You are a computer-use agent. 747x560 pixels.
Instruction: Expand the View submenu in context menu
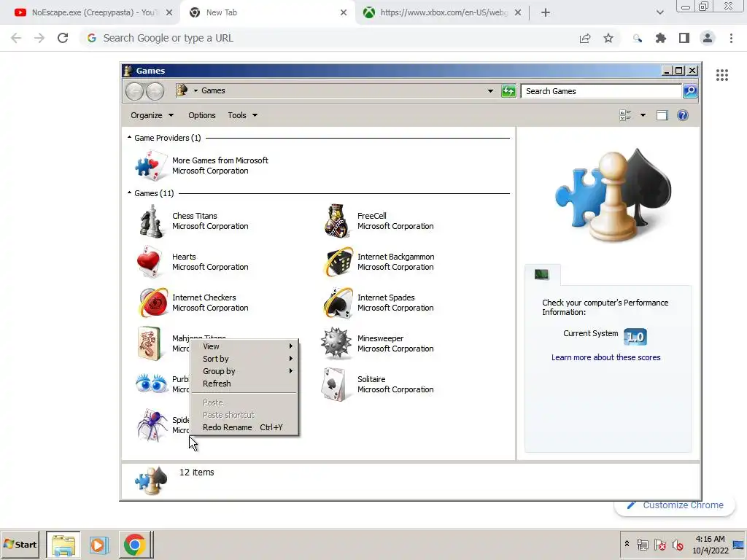coord(244,346)
